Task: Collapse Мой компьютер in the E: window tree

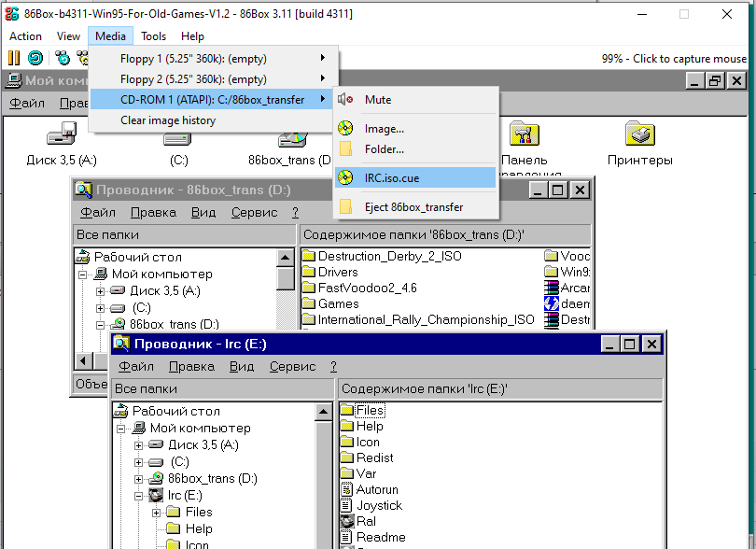Action: (121, 429)
